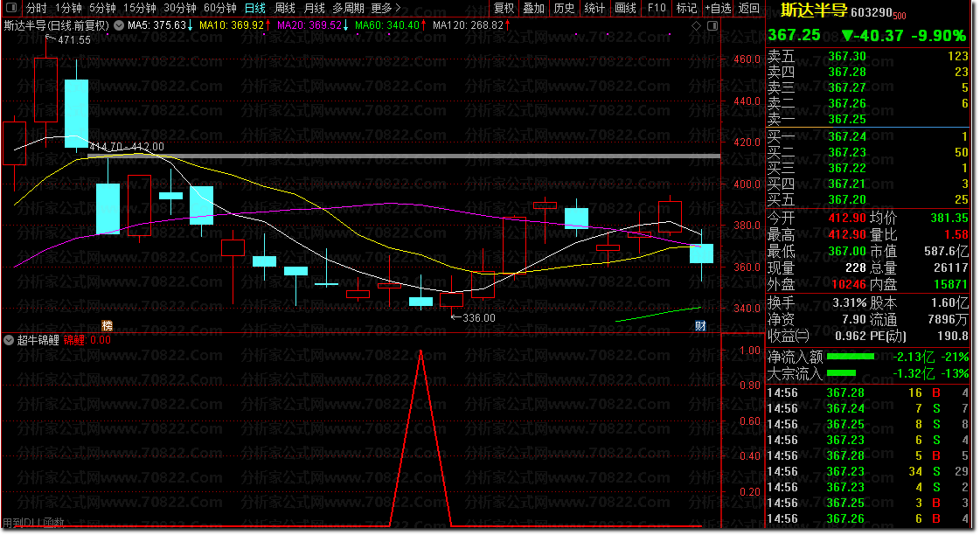Click the 今开 value 412.90
Screen dimensions: 980x535
pos(847,219)
